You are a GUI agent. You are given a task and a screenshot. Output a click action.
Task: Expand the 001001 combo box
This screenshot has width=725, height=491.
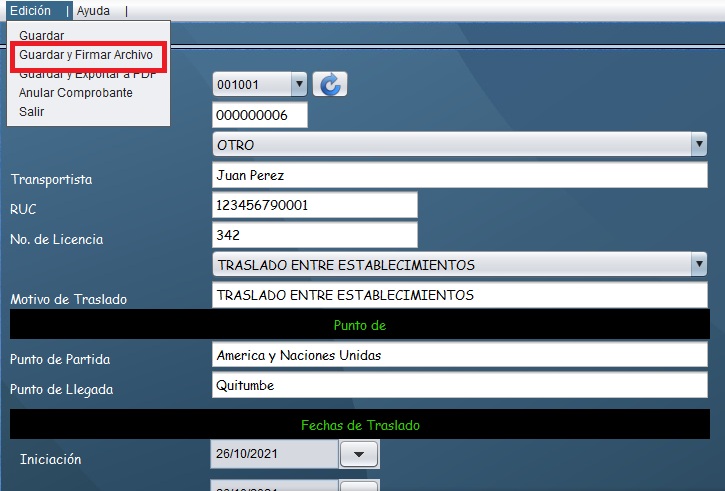click(x=298, y=85)
